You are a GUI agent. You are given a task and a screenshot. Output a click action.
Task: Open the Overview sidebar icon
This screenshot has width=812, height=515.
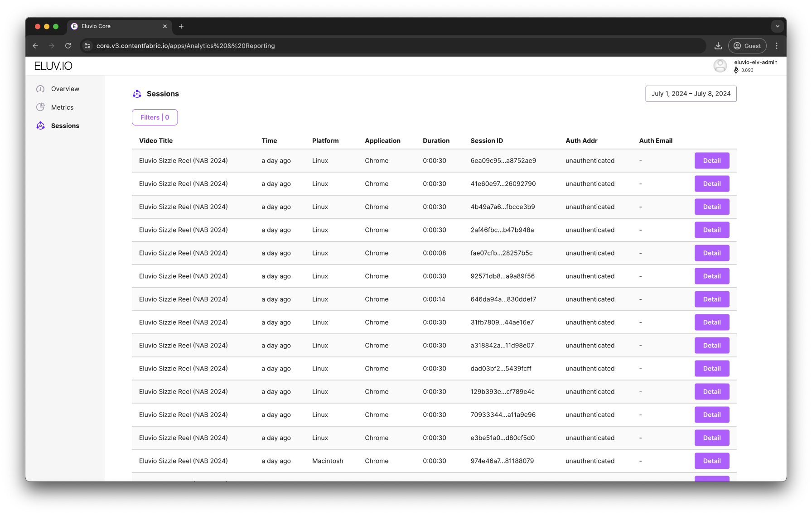40,89
